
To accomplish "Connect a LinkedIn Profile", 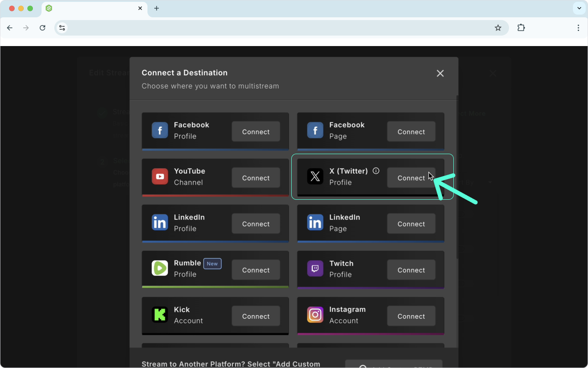I will point(256,224).
